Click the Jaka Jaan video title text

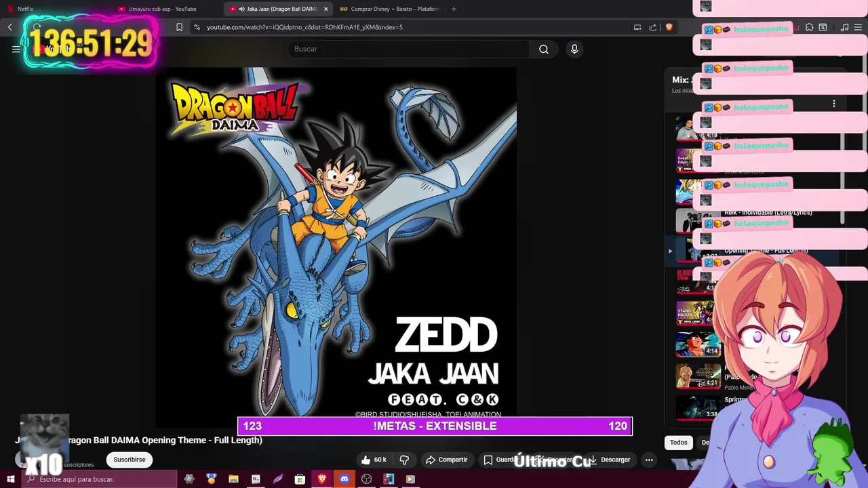pyautogui.click(x=138, y=440)
